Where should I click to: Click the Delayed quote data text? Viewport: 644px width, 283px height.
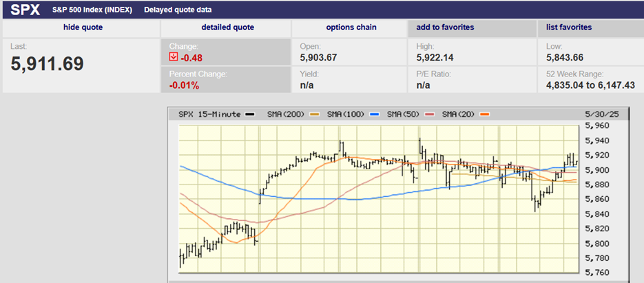[178, 10]
